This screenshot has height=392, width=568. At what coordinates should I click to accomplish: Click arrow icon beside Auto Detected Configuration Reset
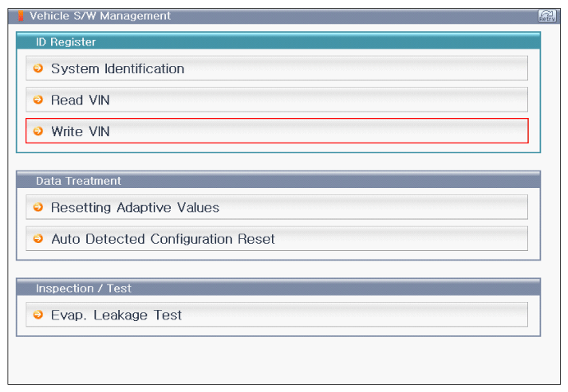click(37, 238)
